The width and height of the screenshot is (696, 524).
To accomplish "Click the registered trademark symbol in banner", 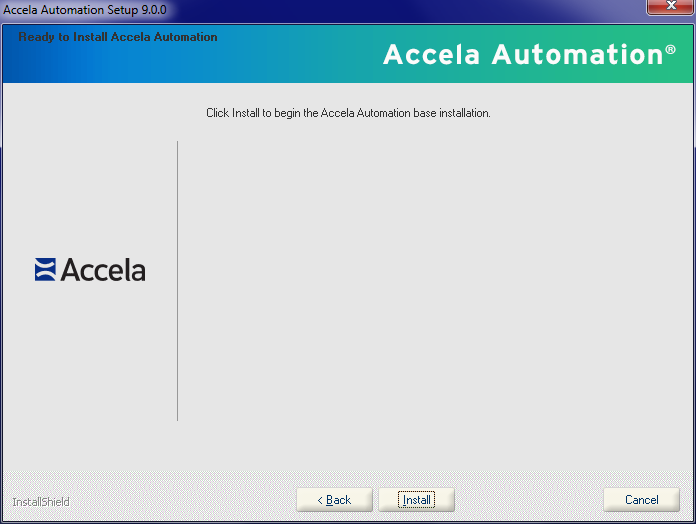I will [670, 50].
